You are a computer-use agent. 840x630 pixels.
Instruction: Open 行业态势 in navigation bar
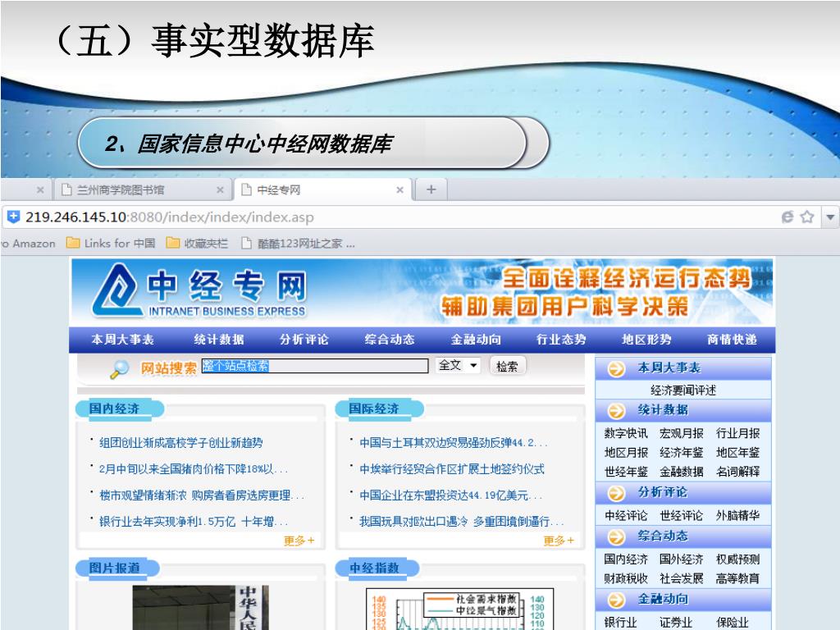pos(561,340)
